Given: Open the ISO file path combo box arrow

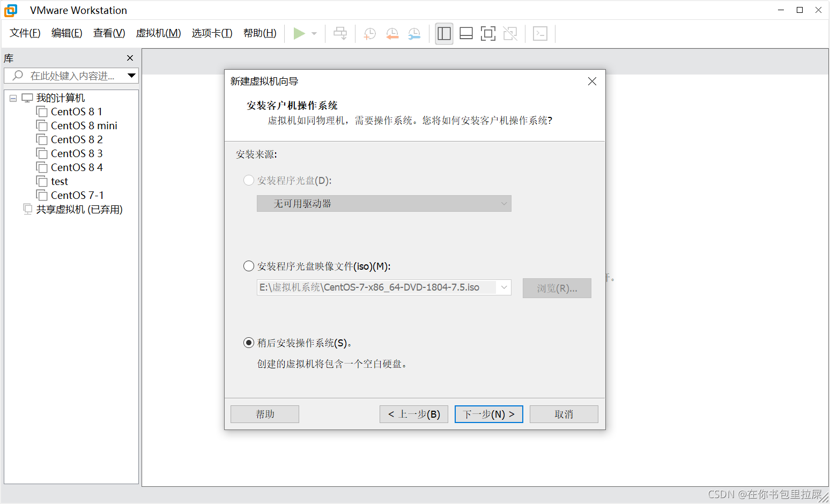Looking at the screenshot, I should point(504,287).
